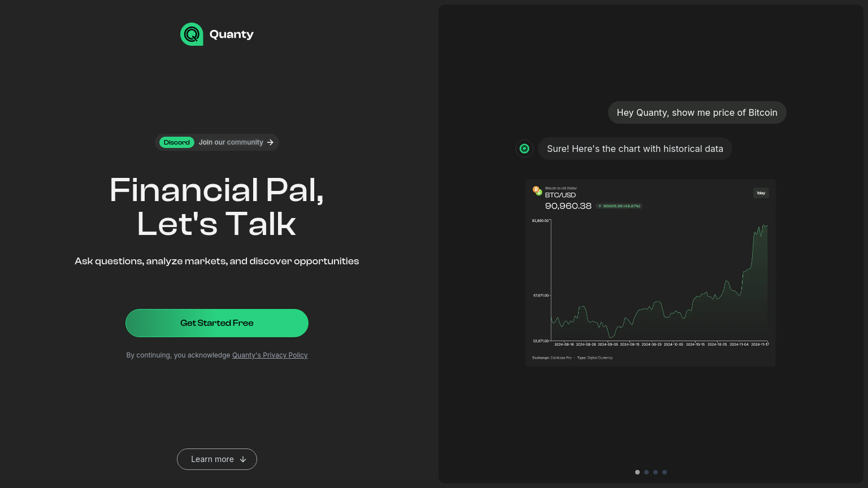Click the green price change badge
Viewport: 868px width, 488px height.
[x=619, y=206]
